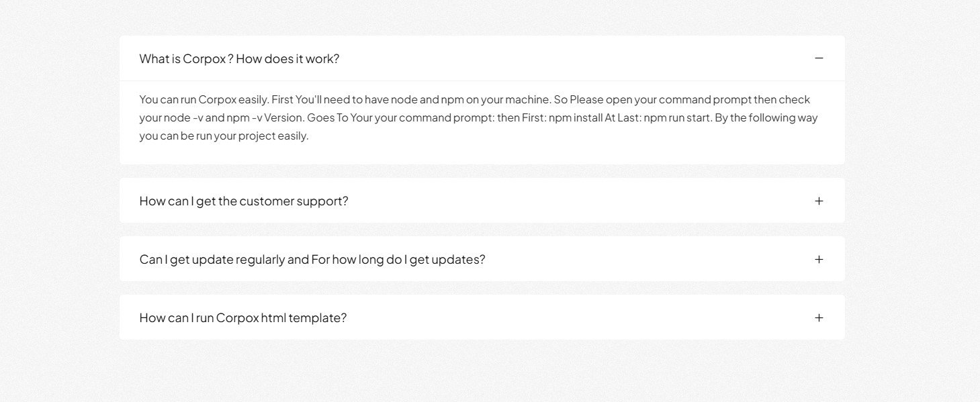
Task: Click "node and npm on your machine" text
Action: click(470, 100)
